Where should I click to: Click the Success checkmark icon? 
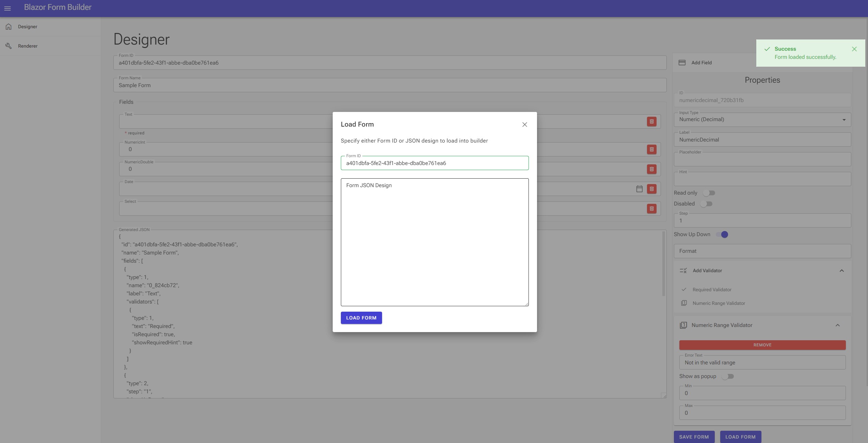pyautogui.click(x=767, y=49)
